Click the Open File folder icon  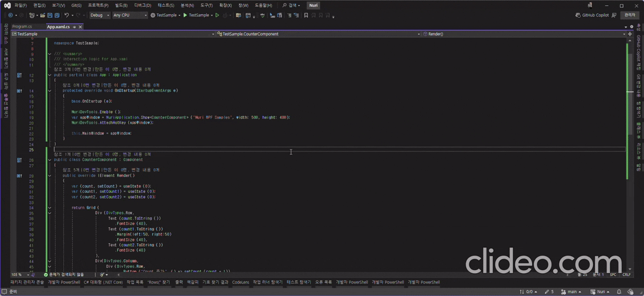point(42,15)
